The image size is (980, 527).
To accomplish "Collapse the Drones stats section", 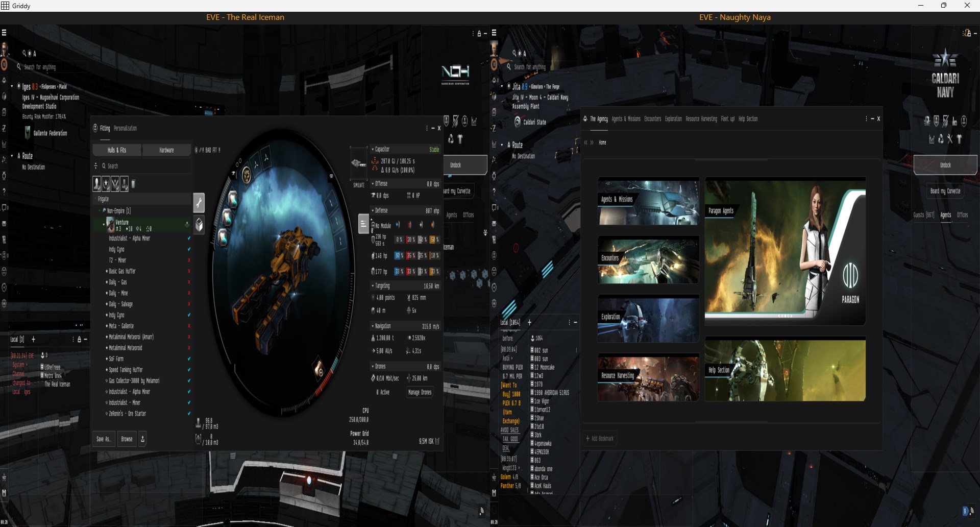I will [373, 366].
